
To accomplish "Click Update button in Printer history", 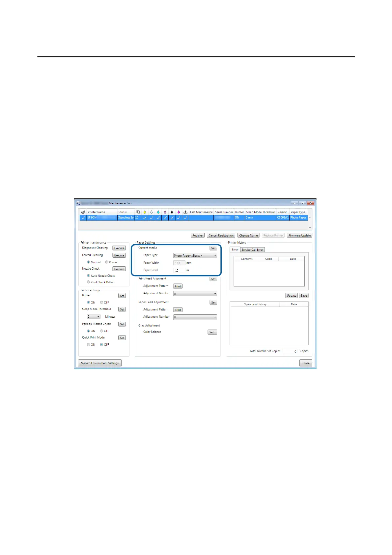I will click(292, 296).
